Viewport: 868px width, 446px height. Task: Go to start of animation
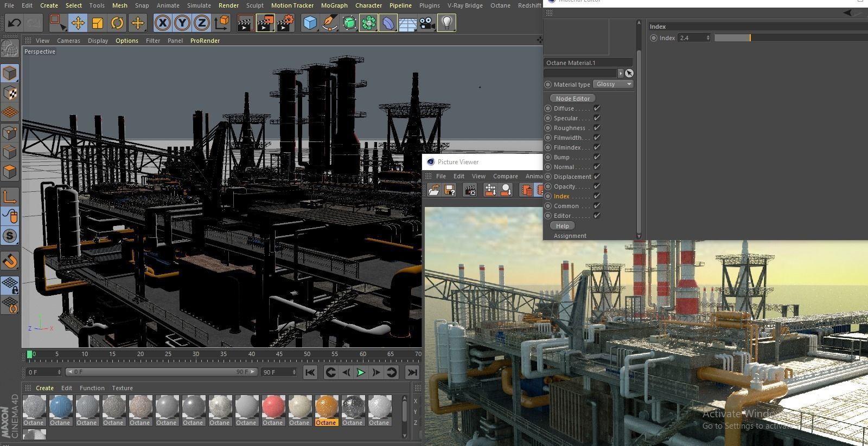(x=310, y=372)
